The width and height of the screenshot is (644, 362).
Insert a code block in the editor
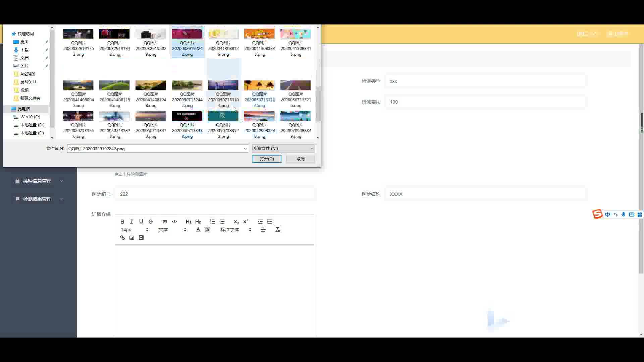click(x=174, y=222)
